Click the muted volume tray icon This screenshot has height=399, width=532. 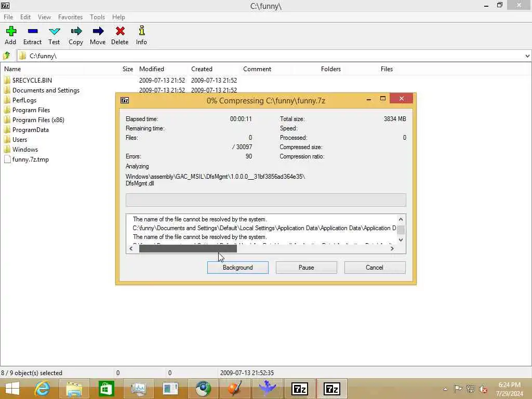tap(483, 389)
